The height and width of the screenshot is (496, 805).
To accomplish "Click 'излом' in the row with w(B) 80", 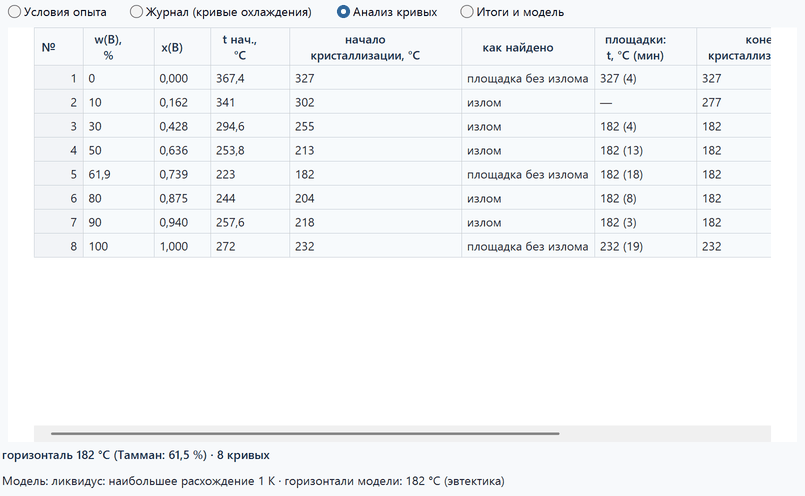I will 528,198.
